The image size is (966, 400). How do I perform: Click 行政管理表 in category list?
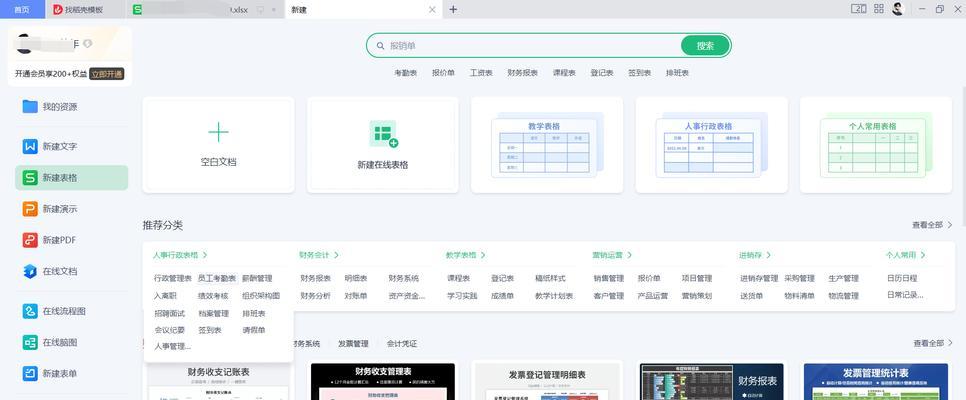pos(172,279)
